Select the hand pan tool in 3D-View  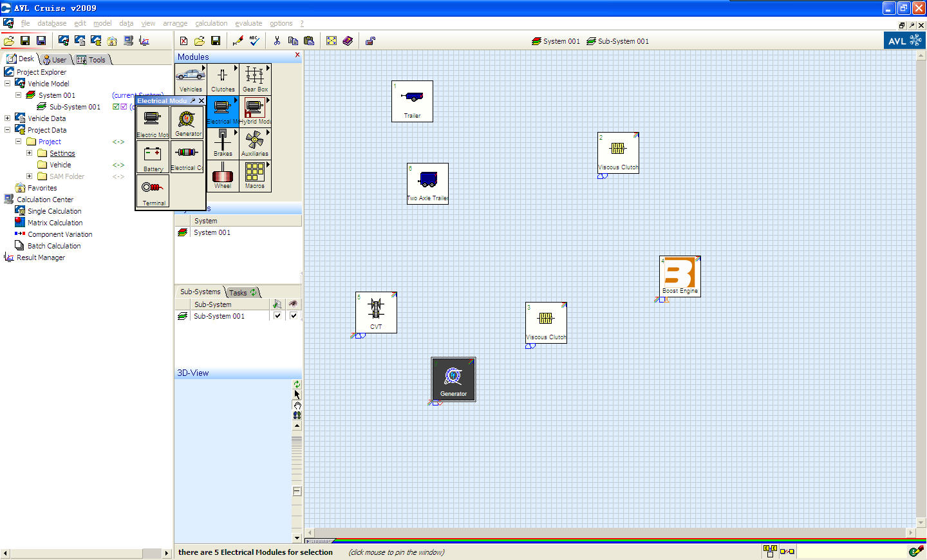[297, 405]
